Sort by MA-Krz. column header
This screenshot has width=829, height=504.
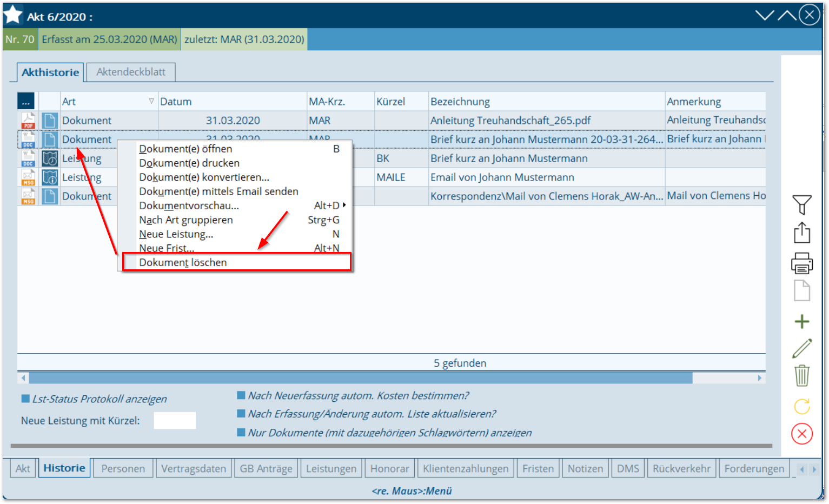[341, 101]
